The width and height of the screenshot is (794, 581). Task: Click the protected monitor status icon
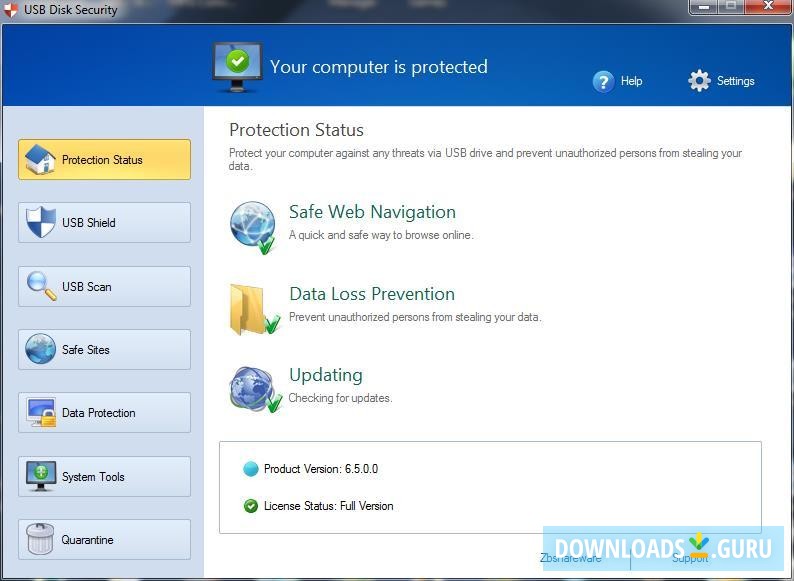click(x=237, y=67)
